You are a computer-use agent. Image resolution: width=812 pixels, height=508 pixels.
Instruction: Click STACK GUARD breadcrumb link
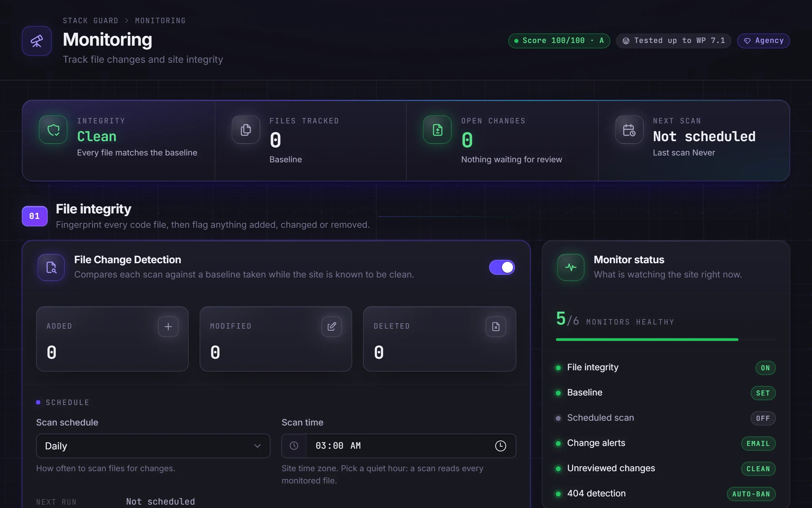[91, 21]
